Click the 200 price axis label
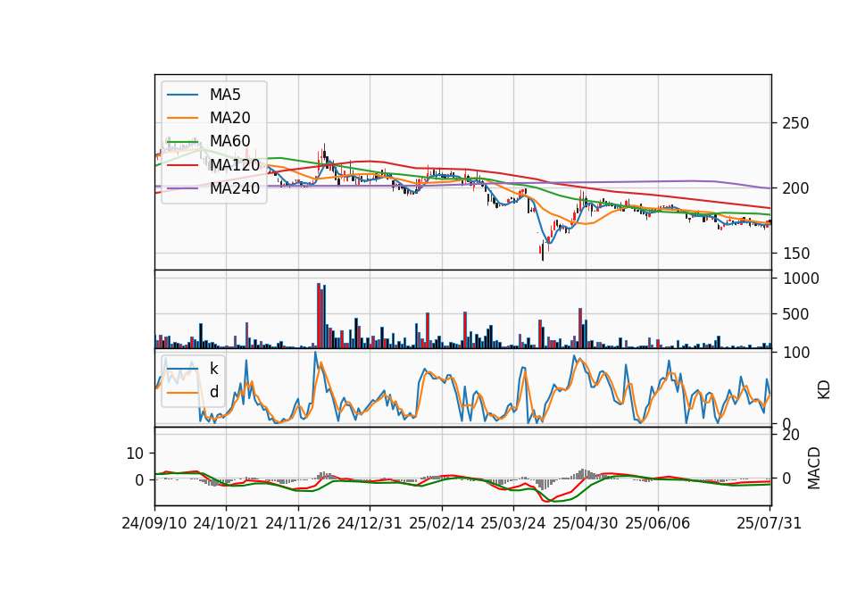Viewport: 857px width, 616px height. [x=795, y=188]
